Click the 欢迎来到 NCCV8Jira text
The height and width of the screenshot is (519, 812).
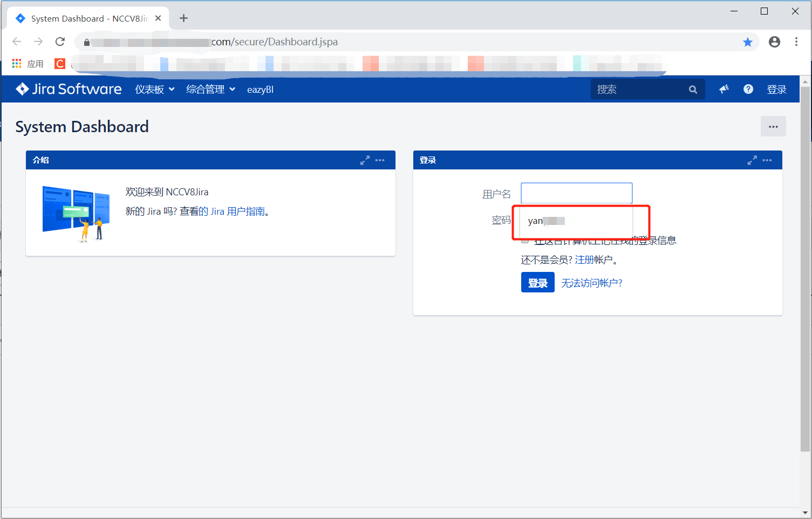(x=167, y=192)
